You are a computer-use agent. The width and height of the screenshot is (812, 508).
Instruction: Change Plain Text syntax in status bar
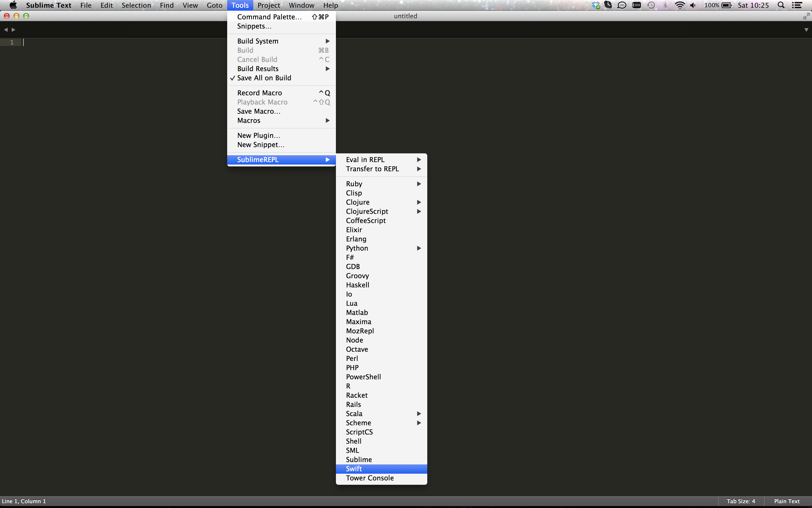point(787,501)
